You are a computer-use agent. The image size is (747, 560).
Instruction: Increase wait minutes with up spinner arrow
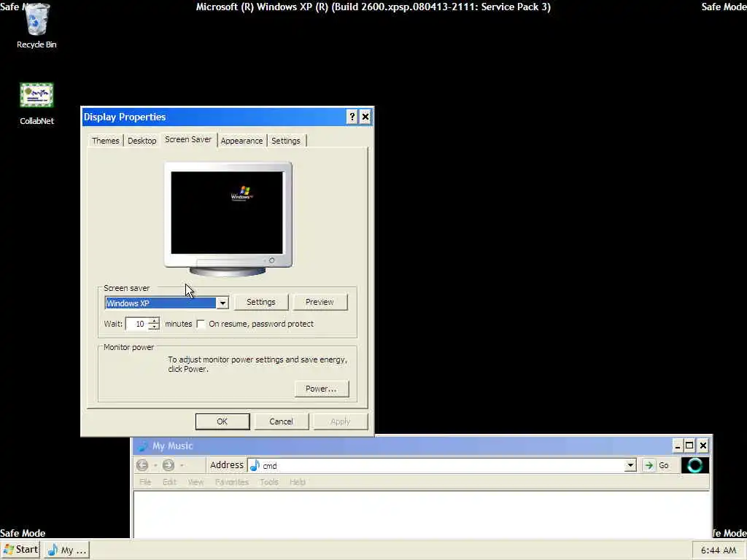click(x=153, y=321)
